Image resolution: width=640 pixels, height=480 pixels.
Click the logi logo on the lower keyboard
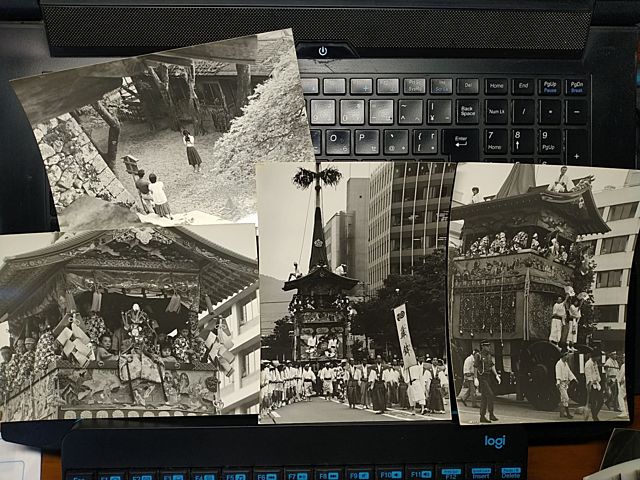(x=495, y=441)
